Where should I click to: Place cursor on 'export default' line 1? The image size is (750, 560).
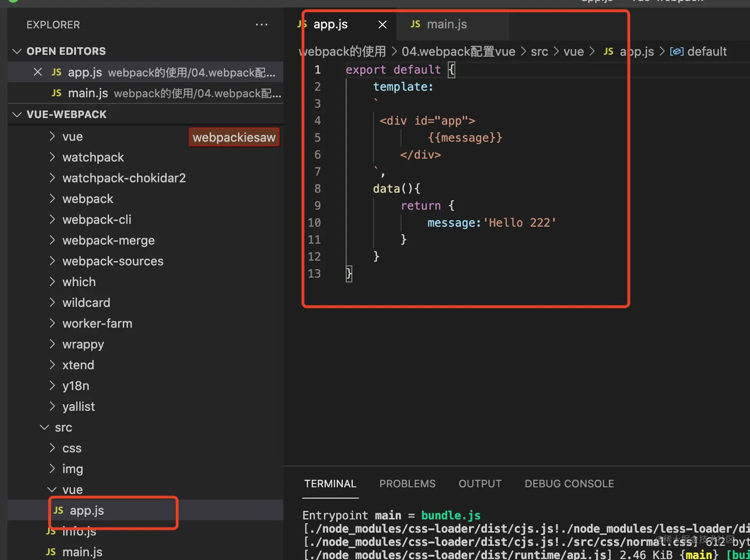click(x=393, y=69)
